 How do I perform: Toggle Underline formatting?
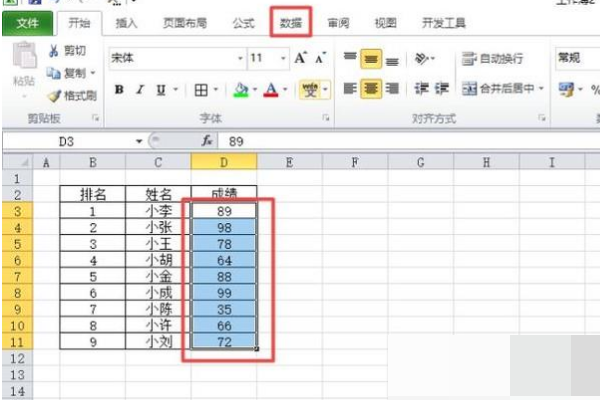[161, 90]
